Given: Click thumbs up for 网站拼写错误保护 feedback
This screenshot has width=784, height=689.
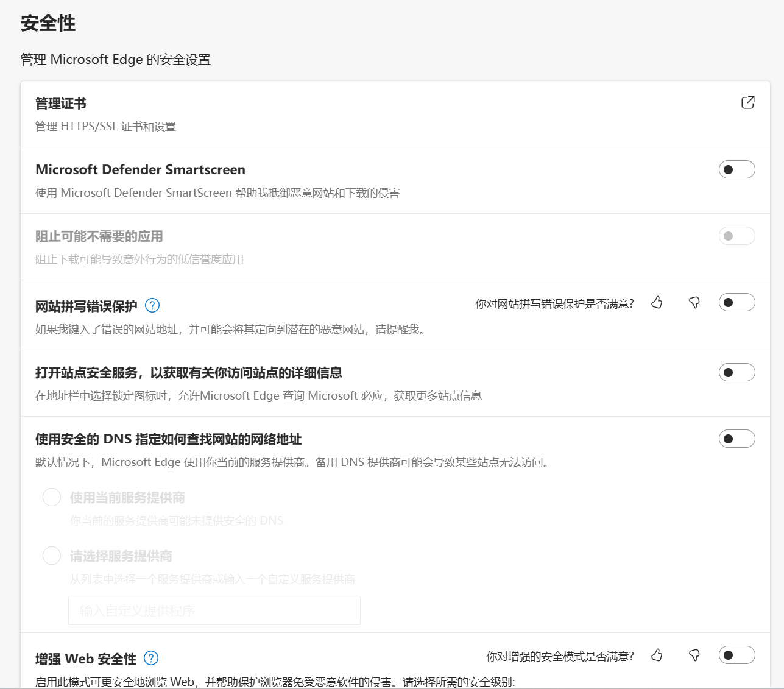Looking at the screenshot, I should [x=657, y=302].
